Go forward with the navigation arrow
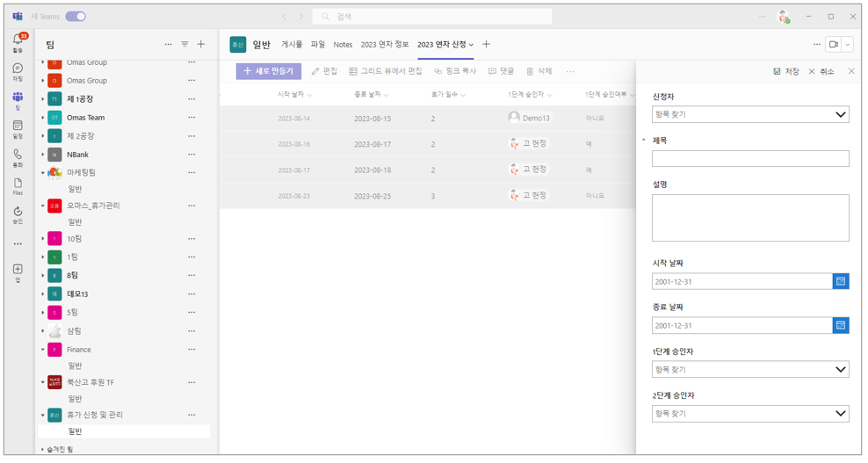This screenshot has width=868, height=463. pyautogui.click(x=301, y=17)
